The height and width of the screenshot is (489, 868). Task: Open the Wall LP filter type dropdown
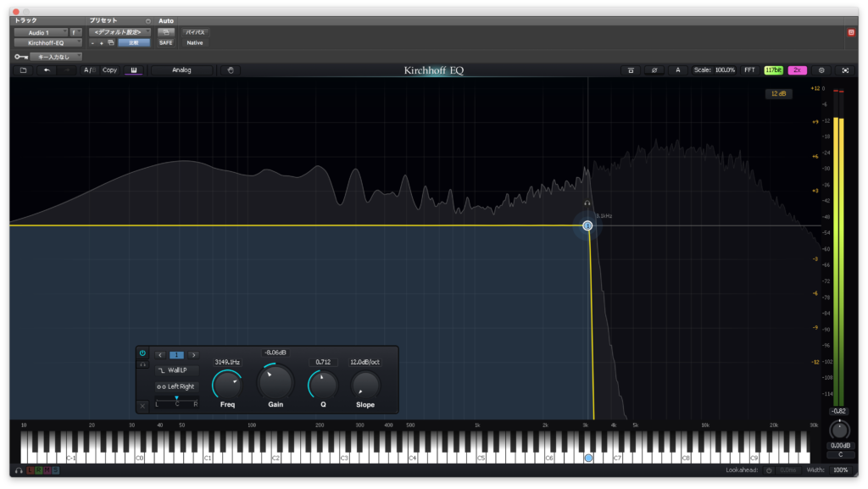[176, 370]
